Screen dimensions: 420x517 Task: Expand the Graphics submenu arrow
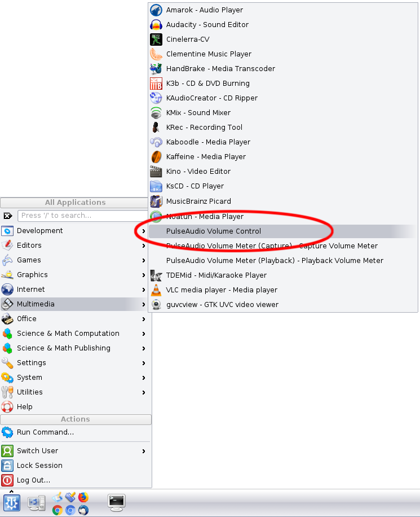point(144,275)
